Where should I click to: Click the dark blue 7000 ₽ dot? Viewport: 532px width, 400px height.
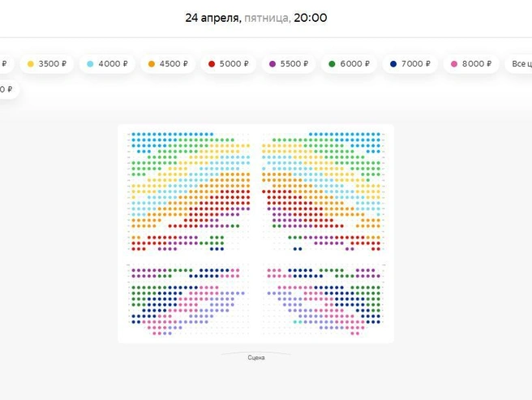pos(393,64)
